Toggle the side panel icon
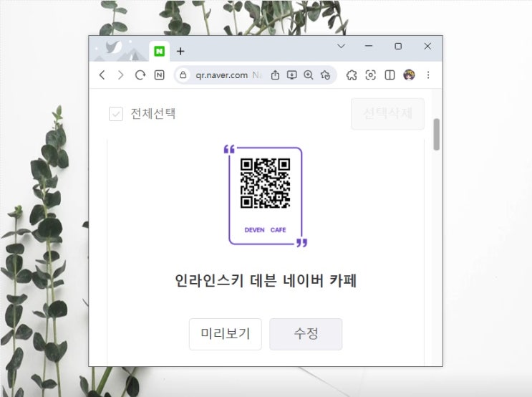The width and height of the screenshot is (532, 397). click(390, 75)
